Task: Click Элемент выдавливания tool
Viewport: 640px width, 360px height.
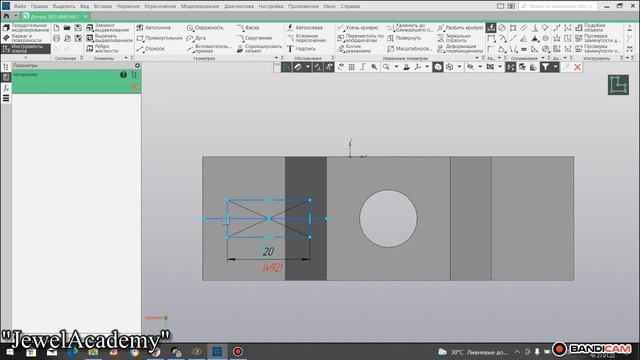Action: (x=108, y=27)
